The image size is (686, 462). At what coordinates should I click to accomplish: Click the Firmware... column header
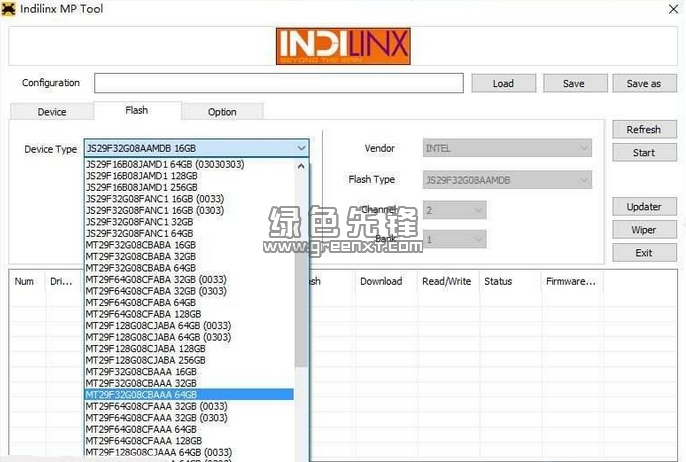click(573, 282)
